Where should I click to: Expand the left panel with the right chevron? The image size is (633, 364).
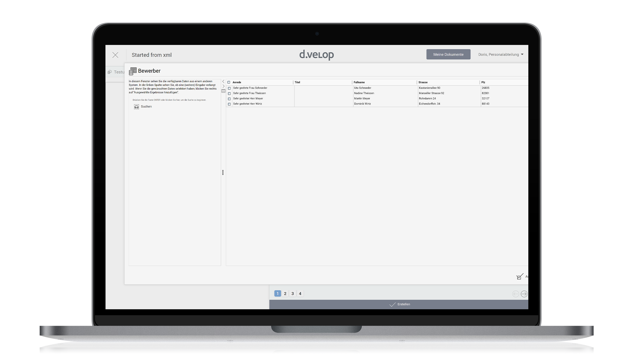(x=223, y=86)
